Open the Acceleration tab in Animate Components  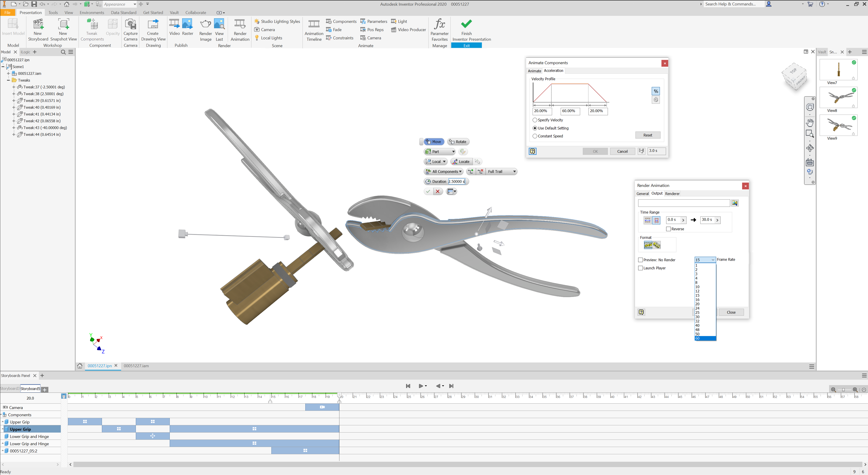pyautogui.click(x=554, y=71)
